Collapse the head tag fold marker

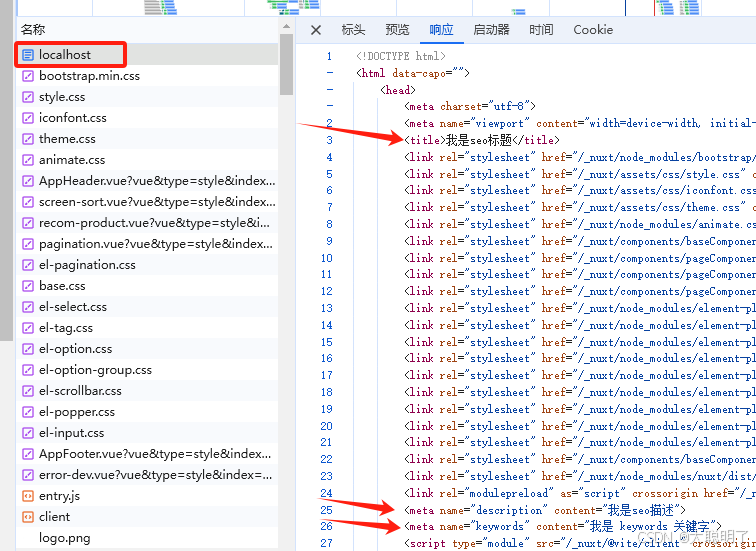click(330, 89)
